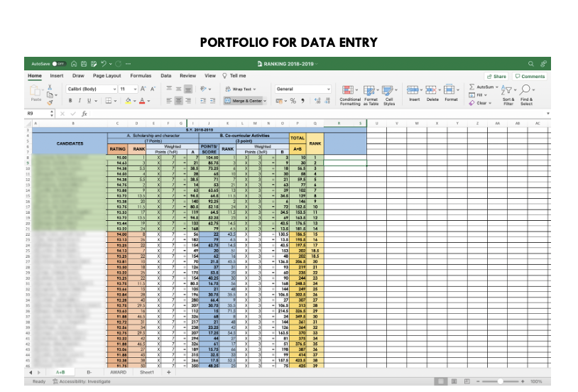578x392 pixels.
Task: Open the three-dot more commands menu
Action: (128, 64)
